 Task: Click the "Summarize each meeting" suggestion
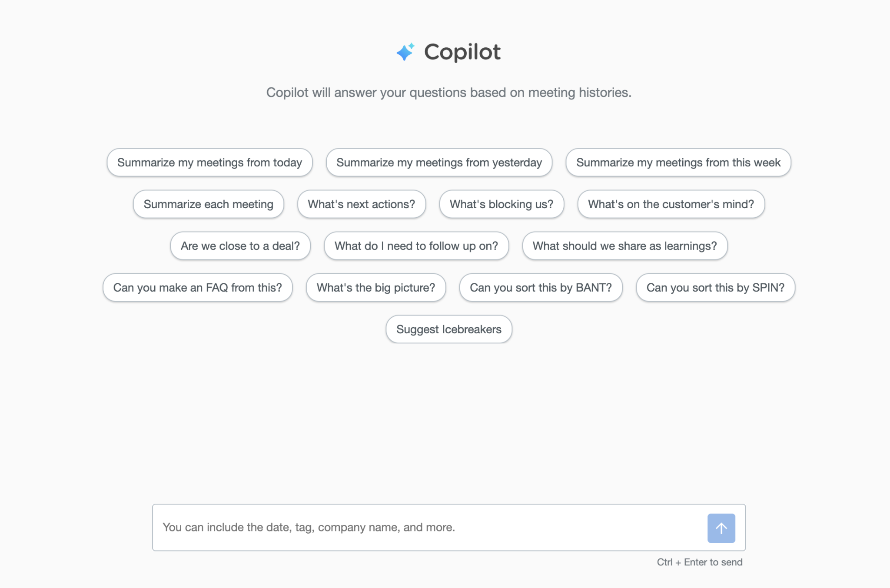[208, 204]
